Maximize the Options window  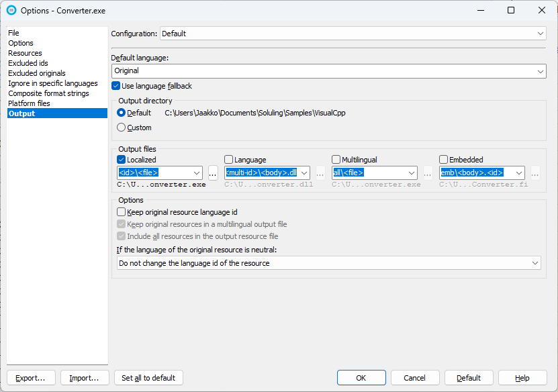(x=511, y=10)
